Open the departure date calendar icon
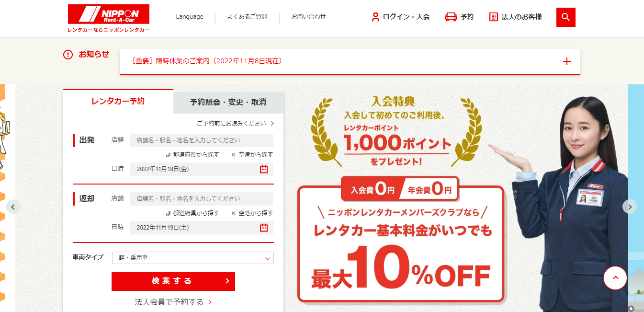The height and width of the screenshot is (312, 644). click(x=263, y=169)
